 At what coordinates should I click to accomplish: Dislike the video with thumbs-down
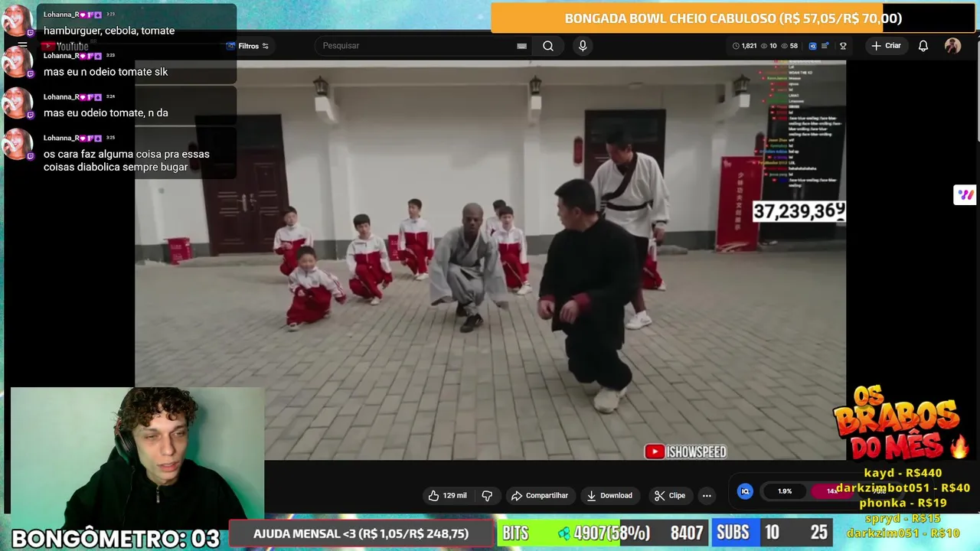(x=487, y=495)
